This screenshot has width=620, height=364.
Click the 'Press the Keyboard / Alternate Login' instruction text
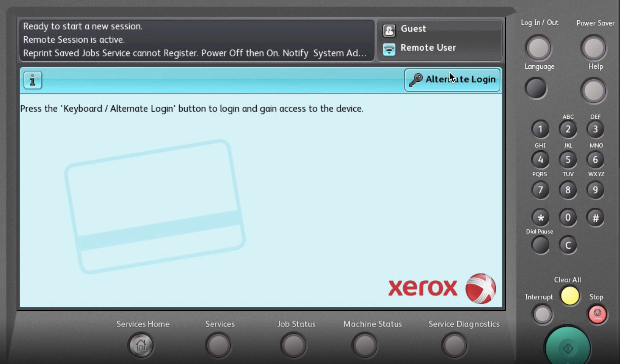192,108
